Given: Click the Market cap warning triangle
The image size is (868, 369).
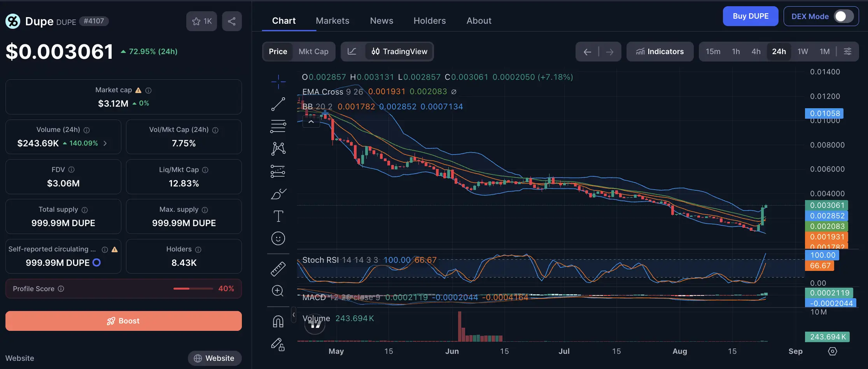Looking at the screenshot, I should tap(138, 90).
